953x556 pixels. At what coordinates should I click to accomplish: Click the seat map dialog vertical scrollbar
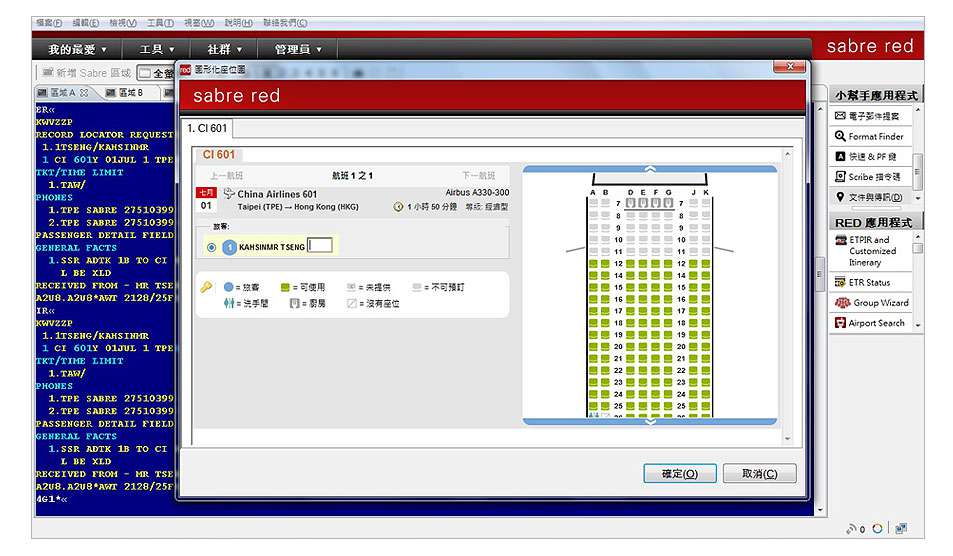click(x=788, y=295)
